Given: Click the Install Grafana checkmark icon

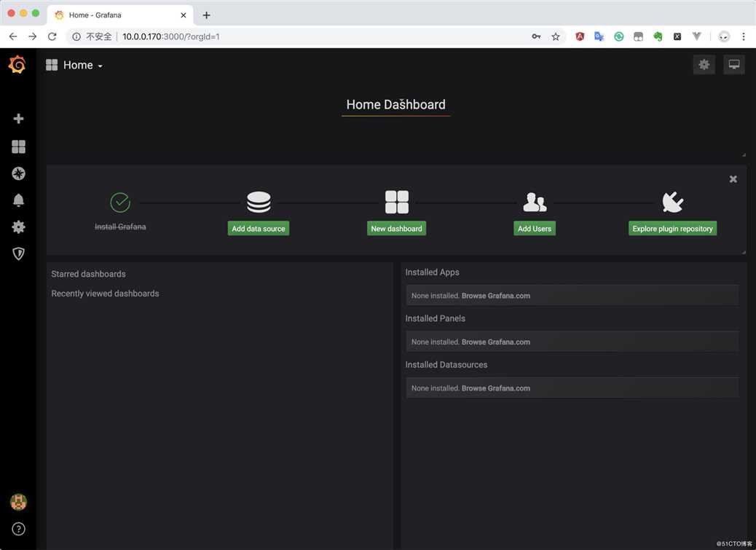Looking at the screenshot, I should (120, 203).
